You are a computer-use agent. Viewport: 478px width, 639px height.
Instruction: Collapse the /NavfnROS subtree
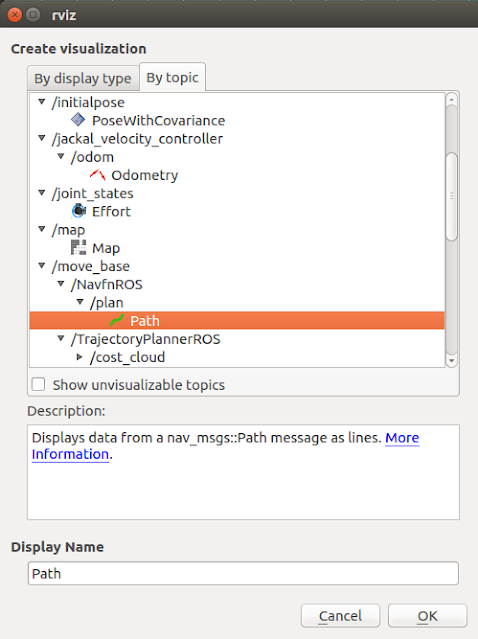point(61,284)
